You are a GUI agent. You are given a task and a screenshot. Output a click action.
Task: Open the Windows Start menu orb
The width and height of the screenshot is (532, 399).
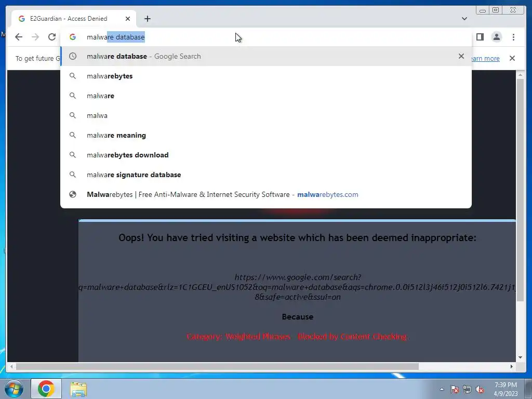14,389
